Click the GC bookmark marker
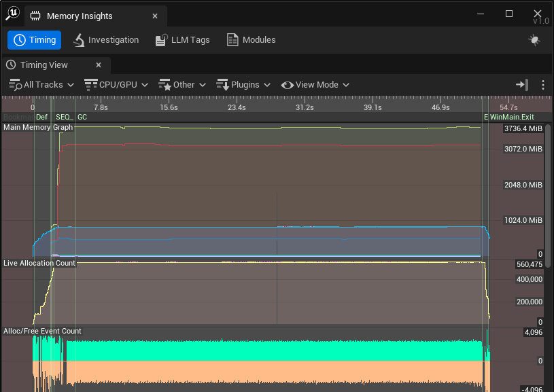The height and width of the screenshot is (392, 554). point(82,117)
